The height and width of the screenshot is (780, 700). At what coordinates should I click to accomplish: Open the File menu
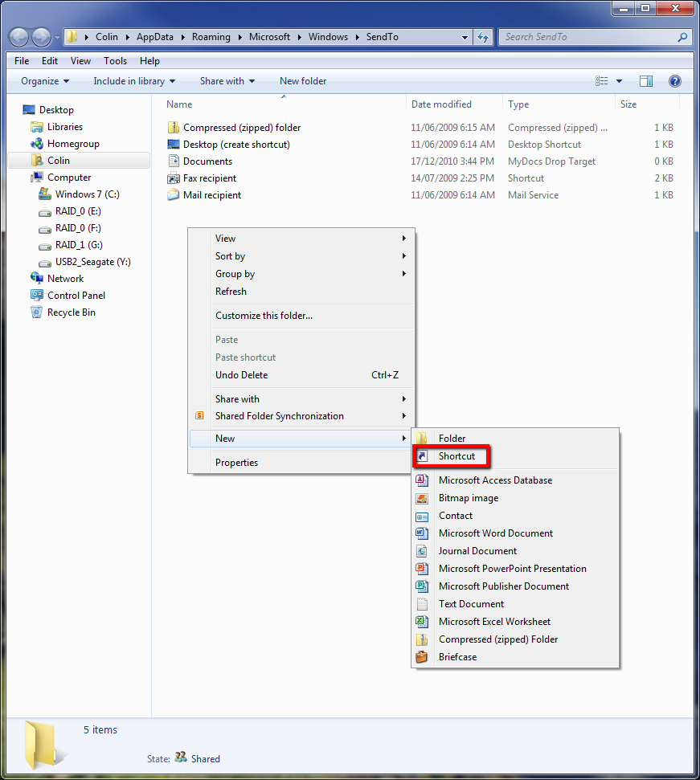click(22, 61)
